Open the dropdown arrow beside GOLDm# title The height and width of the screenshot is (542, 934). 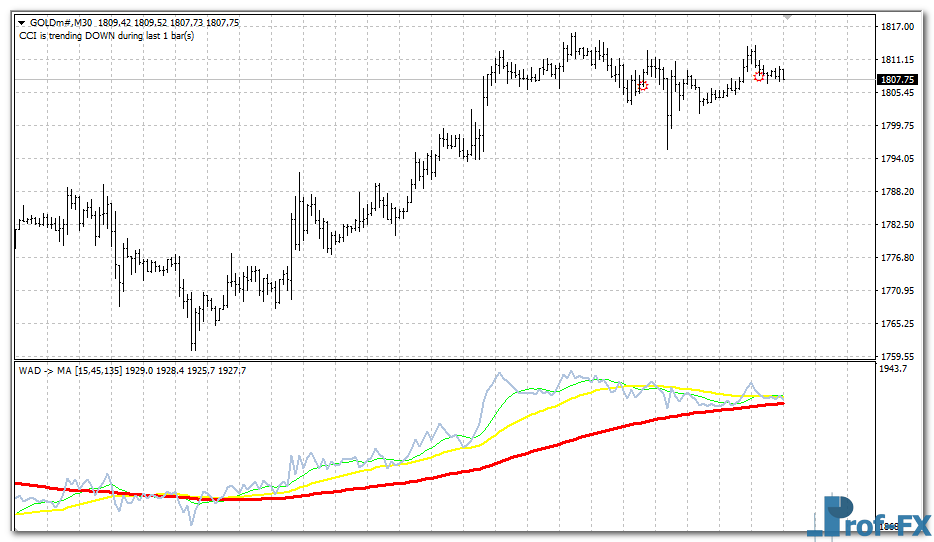point(22,21)
